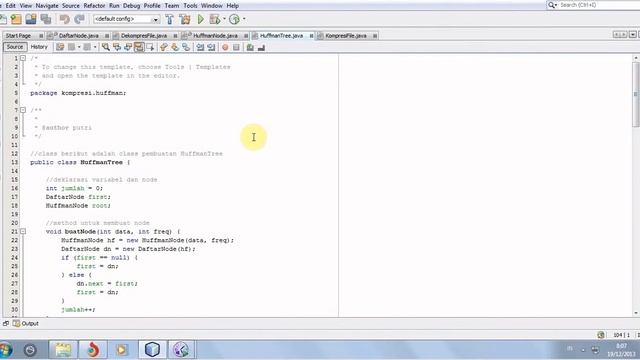
Task: Open the NetBeans cube taskbar icon
Action: tap(152, 350)
